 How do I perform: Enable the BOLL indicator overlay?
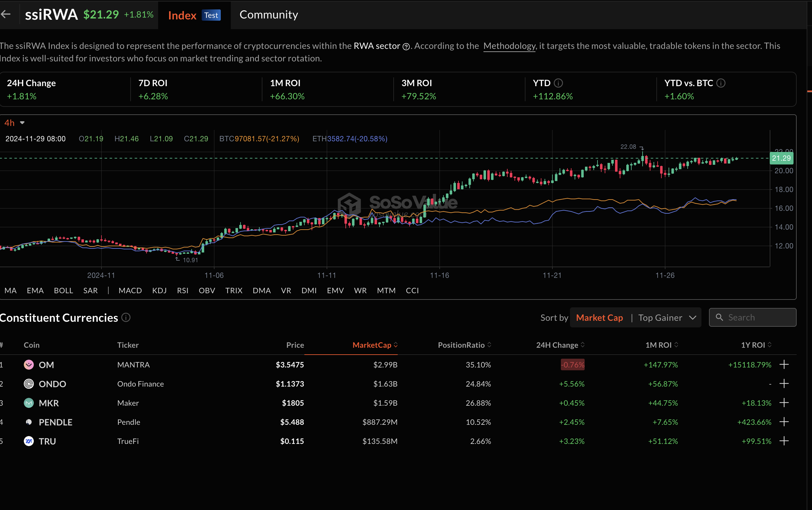pos(63,290)
